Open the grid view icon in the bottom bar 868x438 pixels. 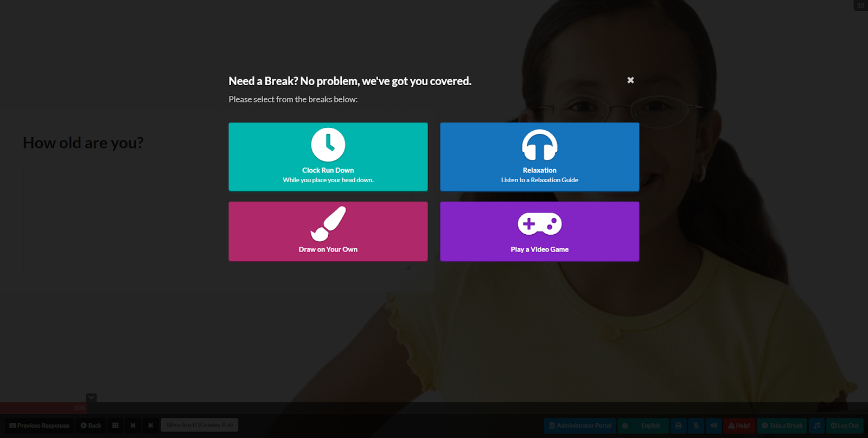point(116,426)
